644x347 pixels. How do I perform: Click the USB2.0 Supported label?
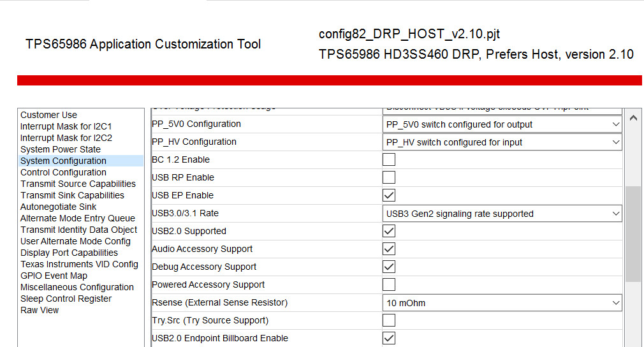coord(189,231)
